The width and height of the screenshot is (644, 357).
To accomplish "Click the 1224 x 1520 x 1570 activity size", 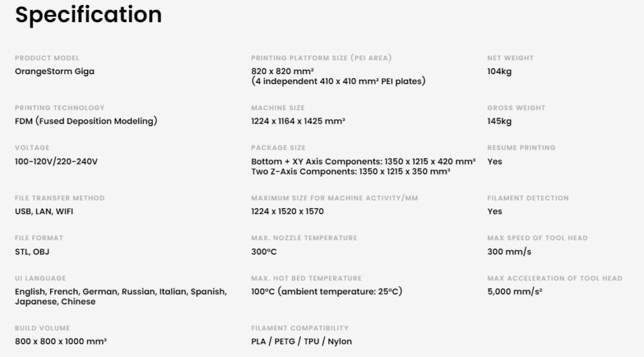I will 287,211.
